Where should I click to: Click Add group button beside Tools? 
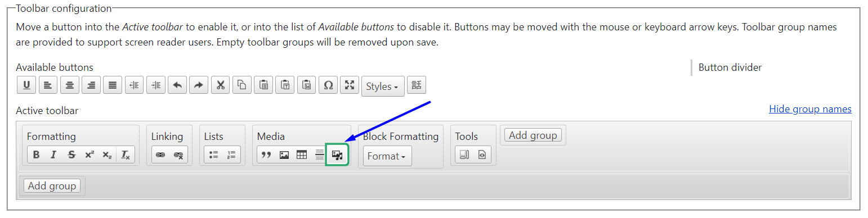pyautogui.click(x=533, y=135)
